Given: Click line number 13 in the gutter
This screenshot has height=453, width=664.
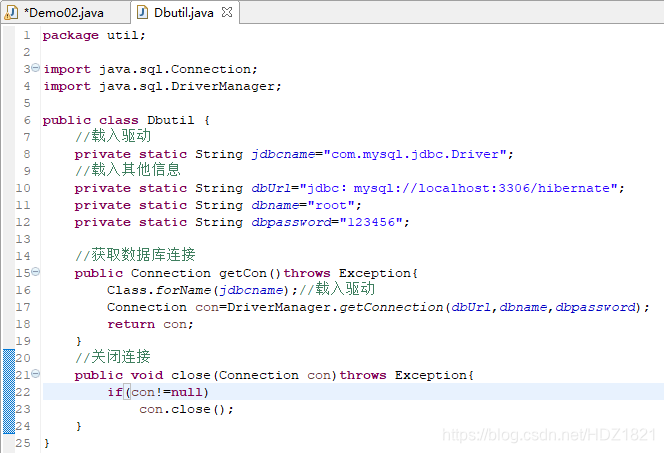Looking at the screenshot, I should tap(23, 239).
